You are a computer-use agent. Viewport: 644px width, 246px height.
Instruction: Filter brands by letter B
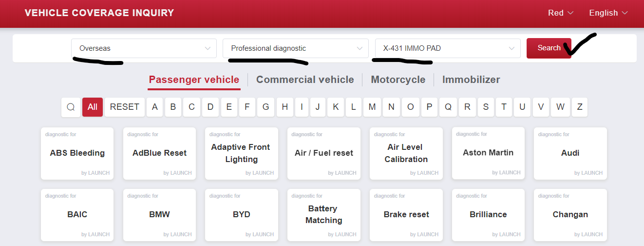[173, 107]
